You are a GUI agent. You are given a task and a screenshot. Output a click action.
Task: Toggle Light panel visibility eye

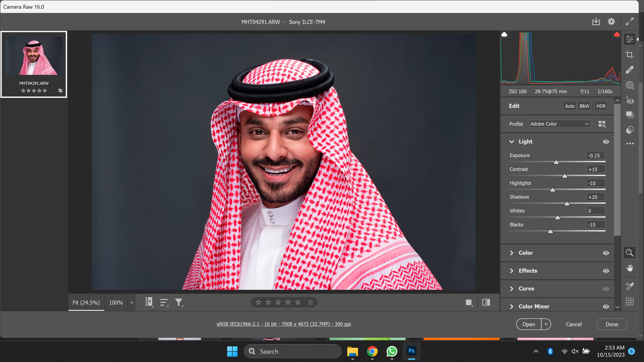point(606,142)
